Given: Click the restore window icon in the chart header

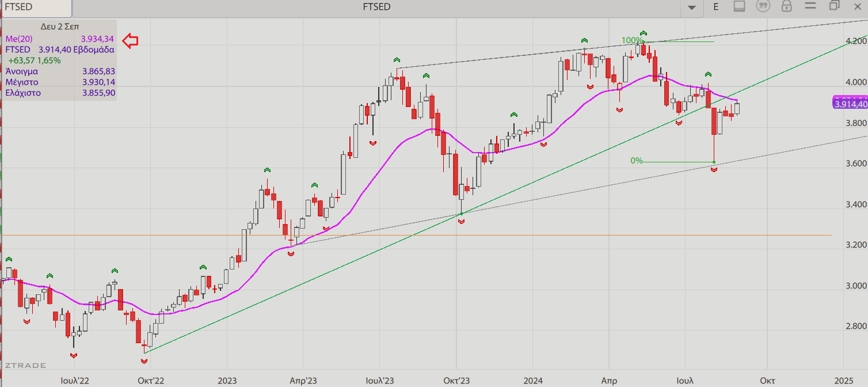Looking at the screenshot, I should [835, 6].
